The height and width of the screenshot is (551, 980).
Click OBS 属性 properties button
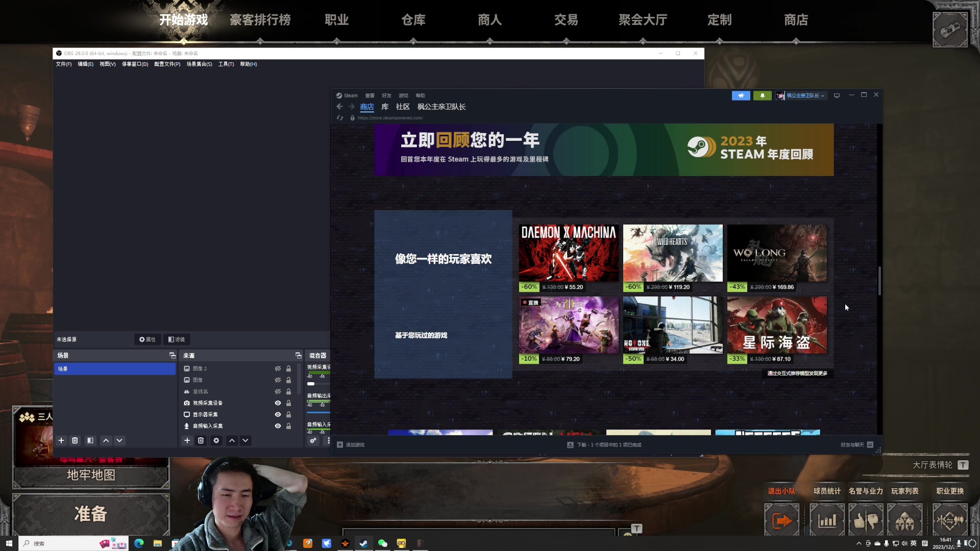point(148,339)
